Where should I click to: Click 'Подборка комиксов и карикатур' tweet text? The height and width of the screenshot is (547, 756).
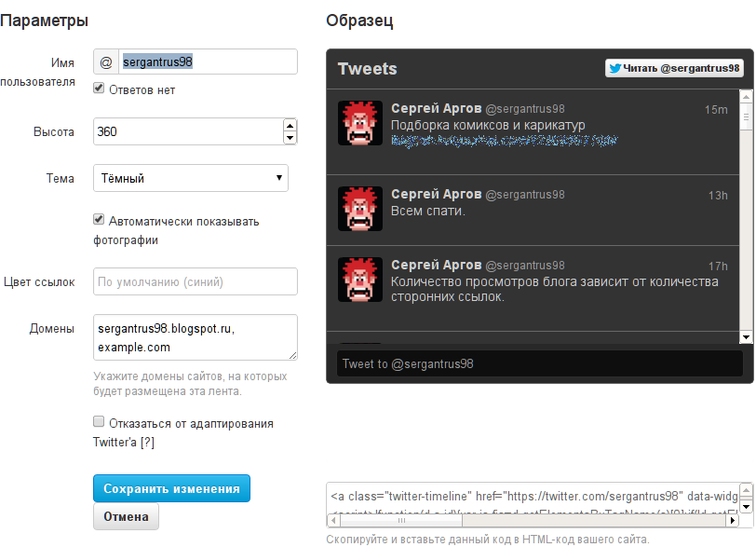(x=488, y=126)
